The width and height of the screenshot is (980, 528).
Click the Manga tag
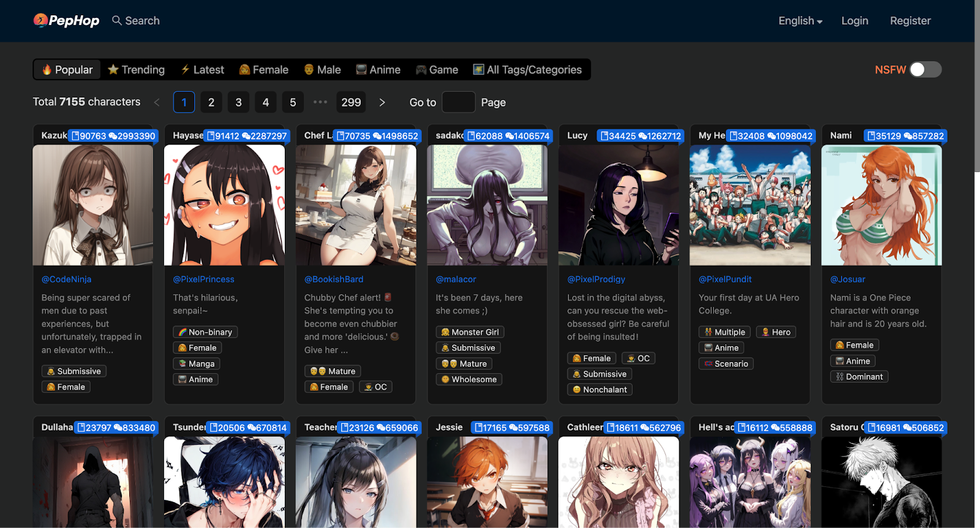coord(197,364)
